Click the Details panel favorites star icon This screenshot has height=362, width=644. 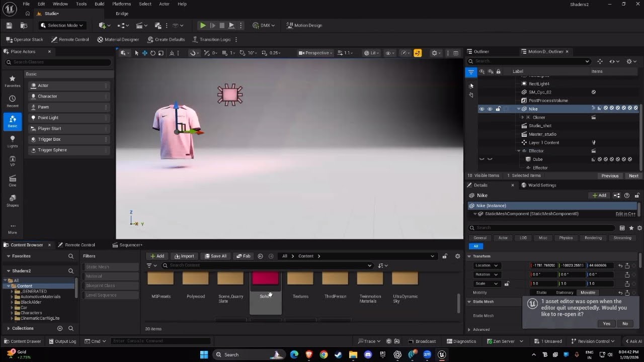[631, 228]
